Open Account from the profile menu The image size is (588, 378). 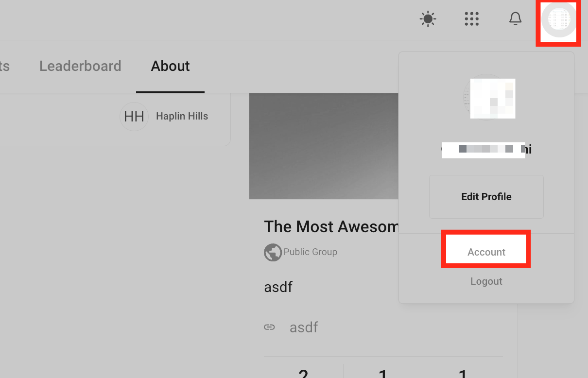486,252
